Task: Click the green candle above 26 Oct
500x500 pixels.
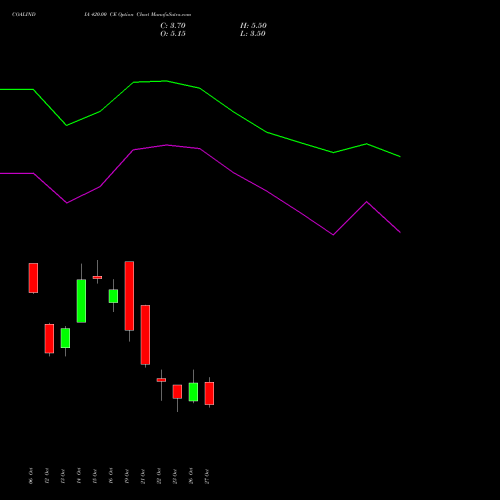Action: [x=193, y=392]
